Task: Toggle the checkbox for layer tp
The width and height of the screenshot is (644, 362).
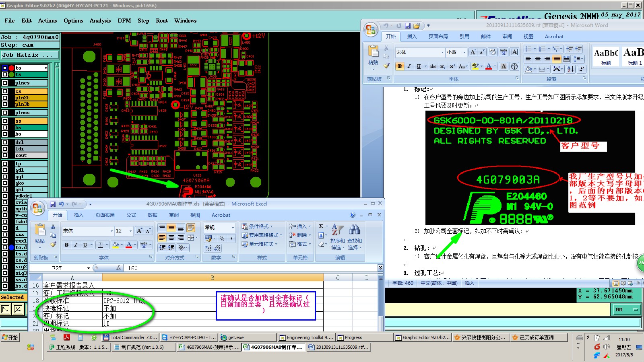Action: pos(5,164)
